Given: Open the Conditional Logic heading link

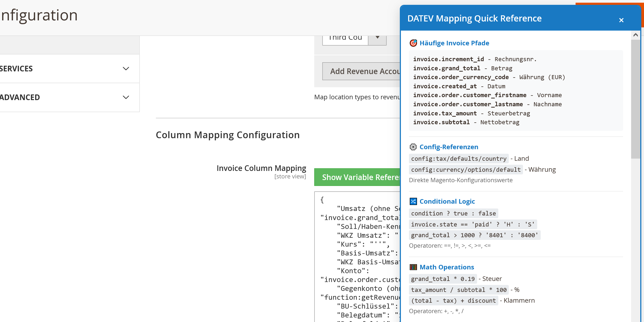Looking at the screenshot, I should click(x=447, y=201).
